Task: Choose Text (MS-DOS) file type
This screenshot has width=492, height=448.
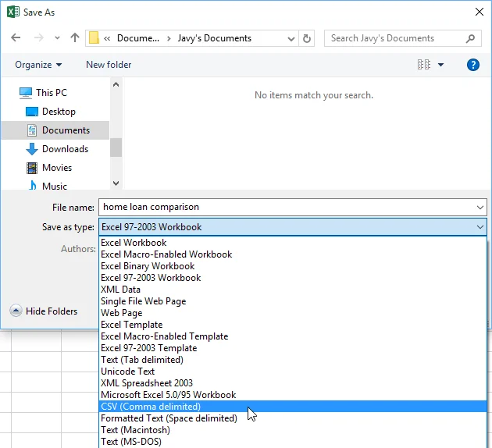Action: click(293, 442)
